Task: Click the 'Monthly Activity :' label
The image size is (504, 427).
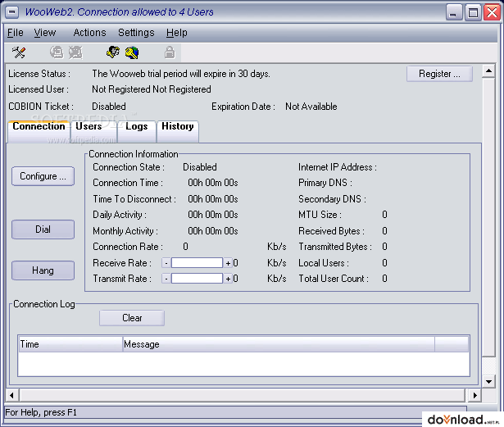Action: pos(125,231)
